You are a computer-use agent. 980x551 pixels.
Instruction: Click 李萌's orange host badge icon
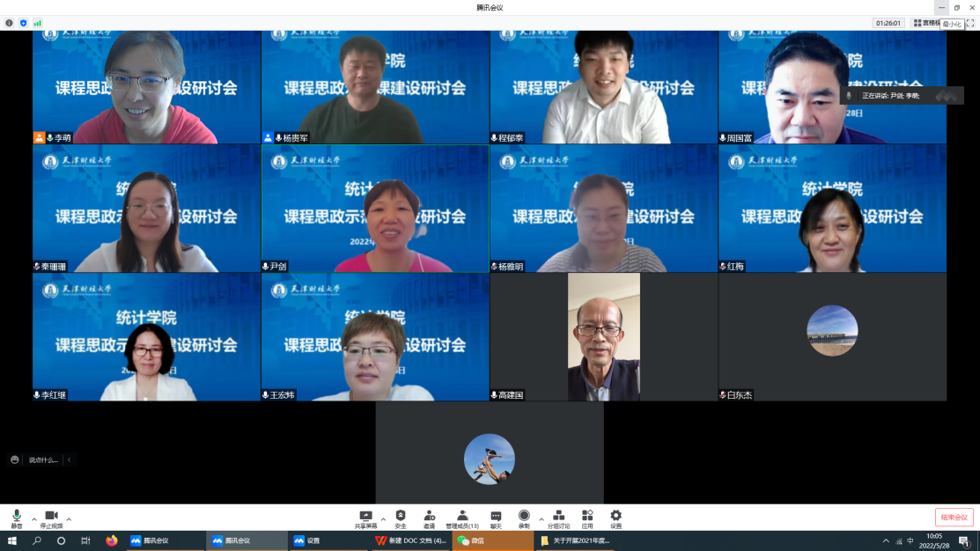point(40,137)
